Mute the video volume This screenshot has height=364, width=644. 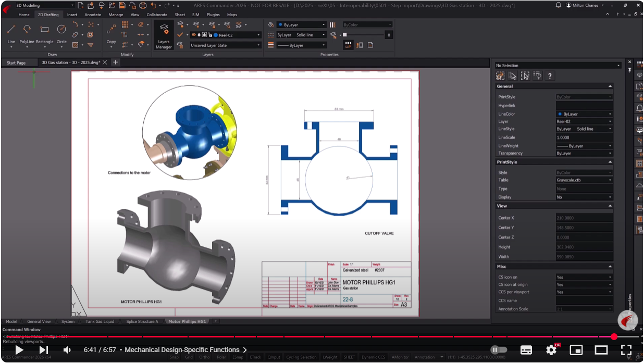coord(67,350)
